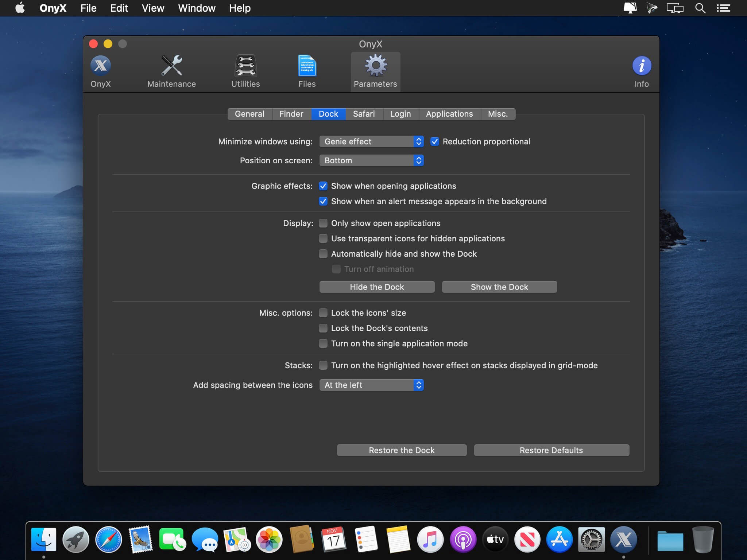Open the Maintenance tools section
747x560 pixels.
coord(171,71)
